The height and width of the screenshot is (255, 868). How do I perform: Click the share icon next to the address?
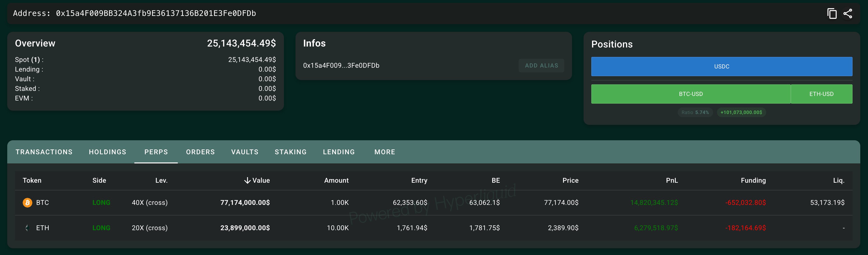(x=848, y=13)
